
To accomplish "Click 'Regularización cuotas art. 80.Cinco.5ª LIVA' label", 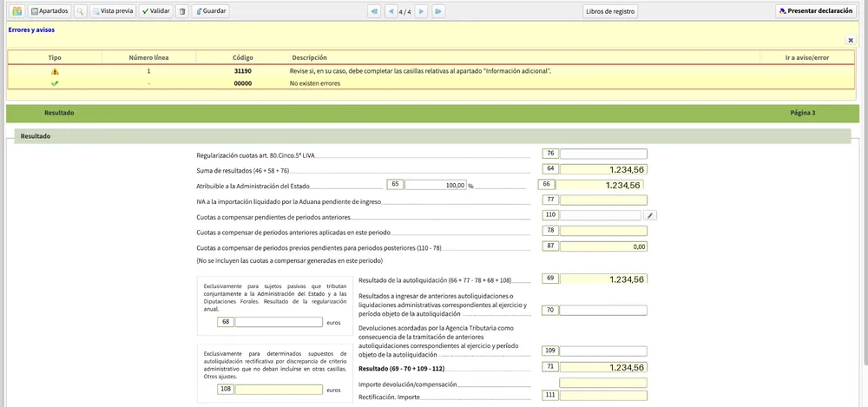I will (256, 155).
